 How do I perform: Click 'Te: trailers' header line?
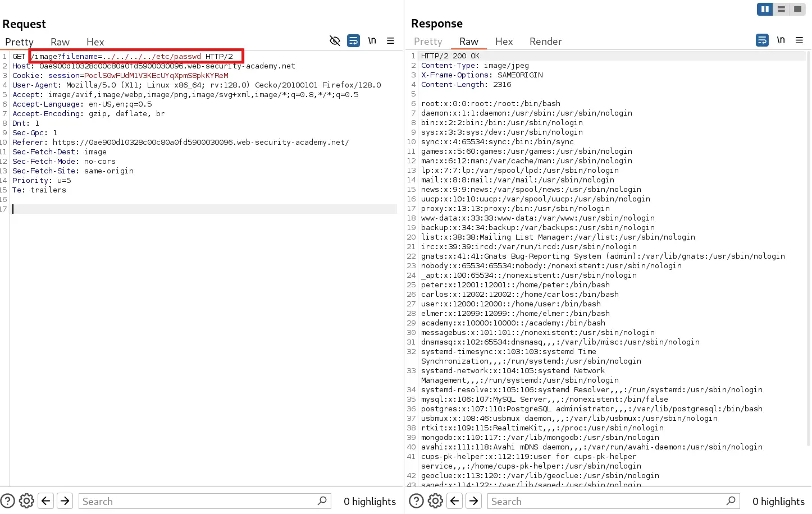39,190
